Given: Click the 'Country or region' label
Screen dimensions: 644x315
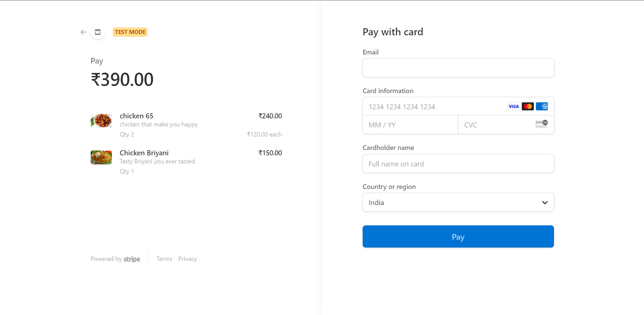Looking at the screenshot, I should pos(389,187).
